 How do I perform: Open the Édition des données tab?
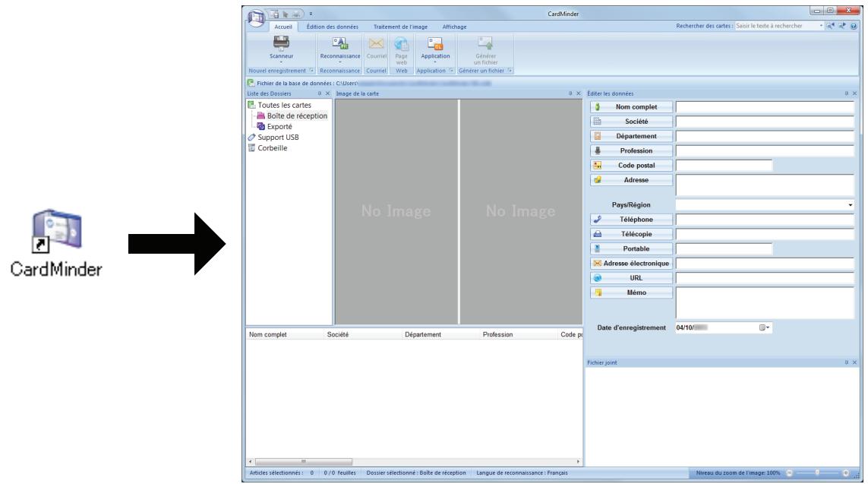tap(332, 27)
